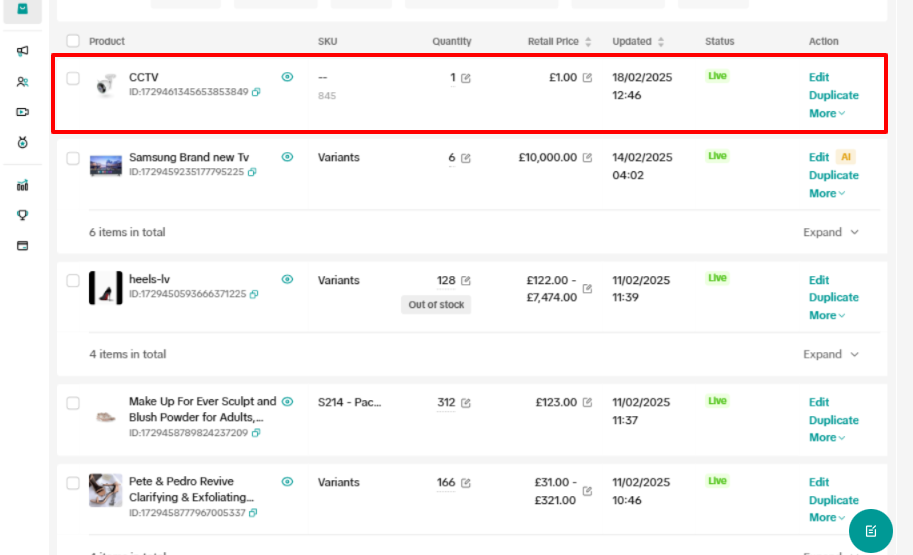Open the megaphone marketing icon in sidebar
The image size is (913, 555).
22,51
